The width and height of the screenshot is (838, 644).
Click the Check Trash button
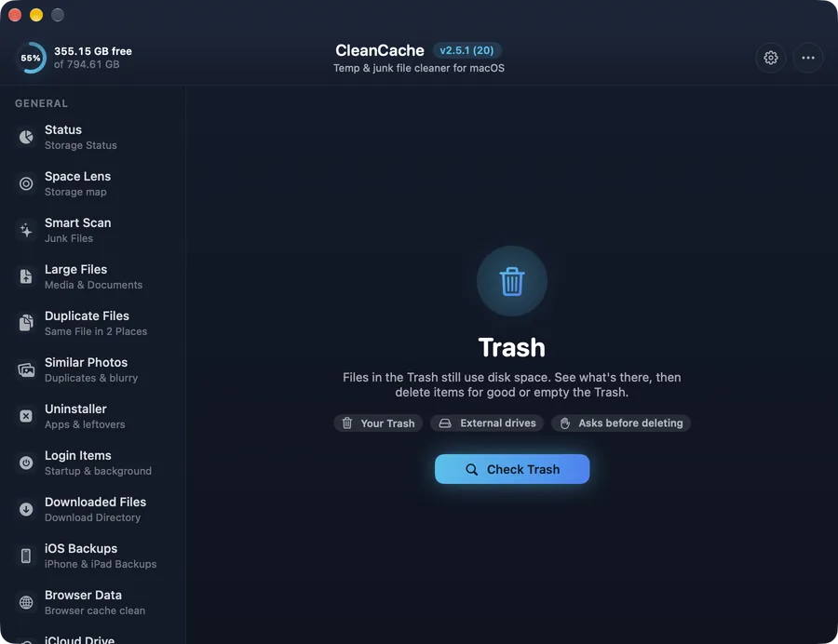[511, 469]
